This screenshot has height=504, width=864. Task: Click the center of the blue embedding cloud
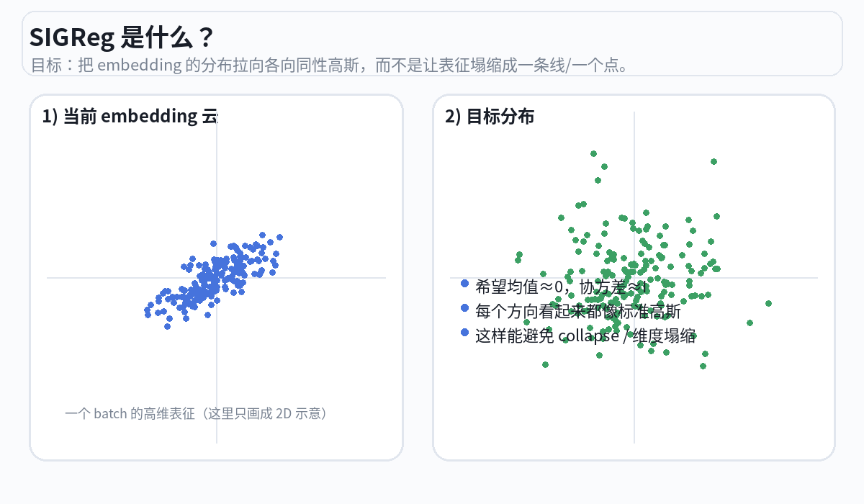(x=213, y=279)
